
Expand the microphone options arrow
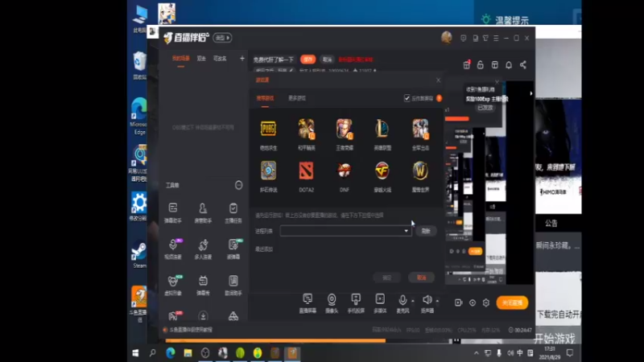(413, 301)
